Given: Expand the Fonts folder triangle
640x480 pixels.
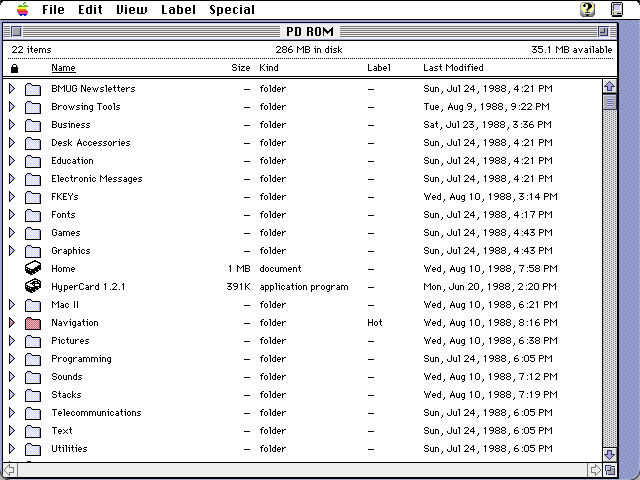Looking at the screenshot, I should click(12, 214).
